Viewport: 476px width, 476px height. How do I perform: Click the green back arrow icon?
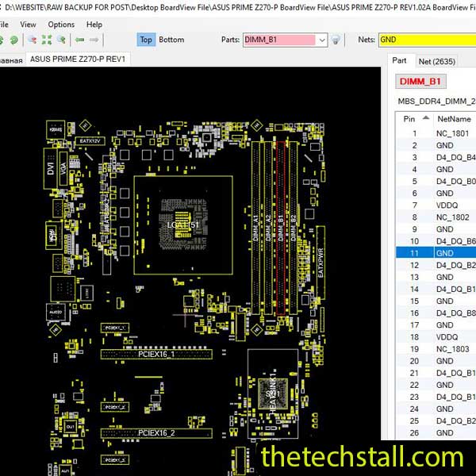pyautogui.click(x=79, y=40)
